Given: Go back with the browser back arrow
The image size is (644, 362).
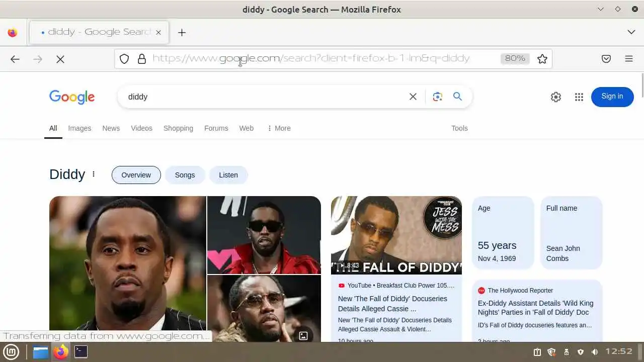Looking at the screenshot, I should [x=15, y=59].
